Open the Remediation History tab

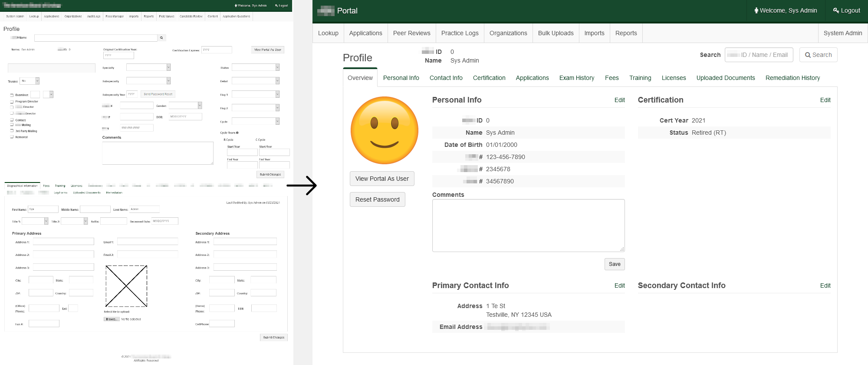pyautogui.click(x=792, y=78)
